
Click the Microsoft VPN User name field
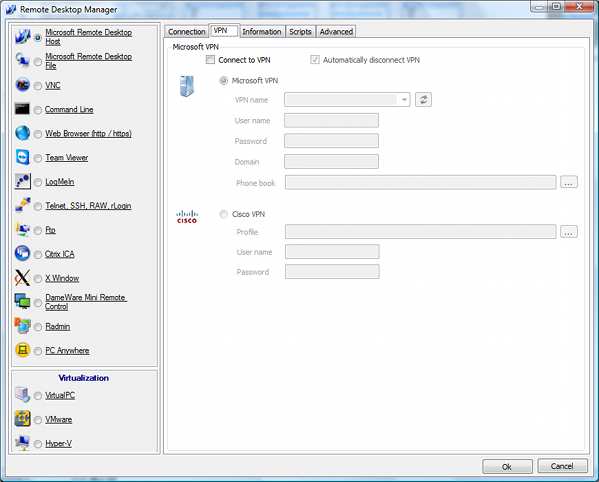tap(332, 120)
